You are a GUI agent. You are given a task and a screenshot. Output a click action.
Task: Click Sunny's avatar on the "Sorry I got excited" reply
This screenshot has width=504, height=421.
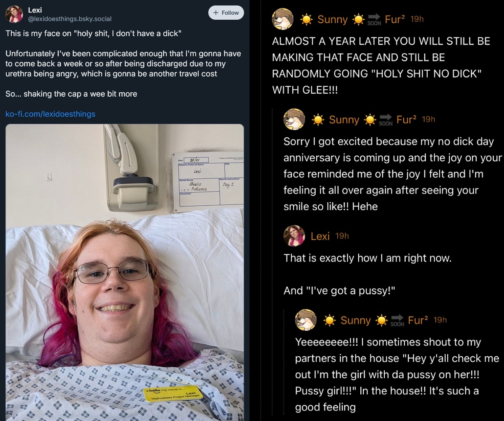[294, 120]
